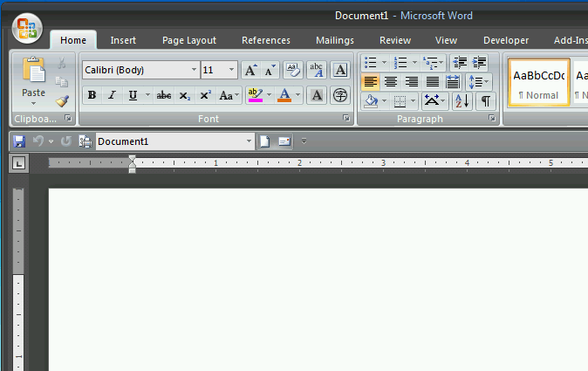Toggle bold formatting

tap(92, 95)
